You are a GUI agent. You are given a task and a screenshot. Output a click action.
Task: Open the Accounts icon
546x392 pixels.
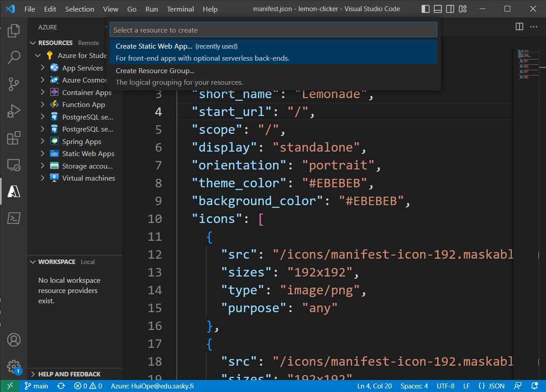(14, 340)
